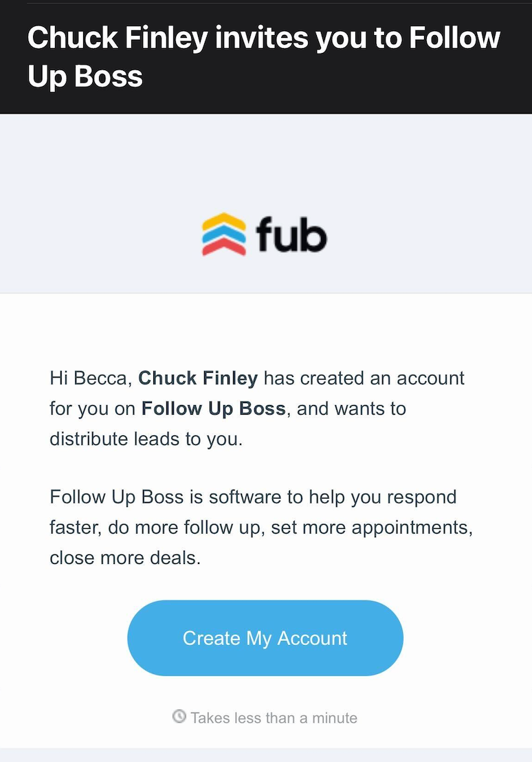
Task: Click the Create My Account button
Action: tap(265, 638)
